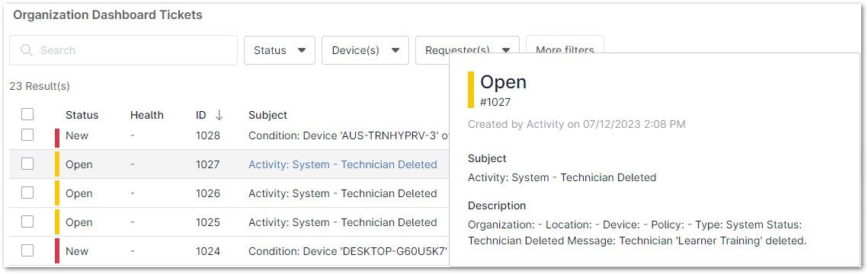
Task: Open ticket 1027 Technician Deleted link
Action: pos(343,164)
